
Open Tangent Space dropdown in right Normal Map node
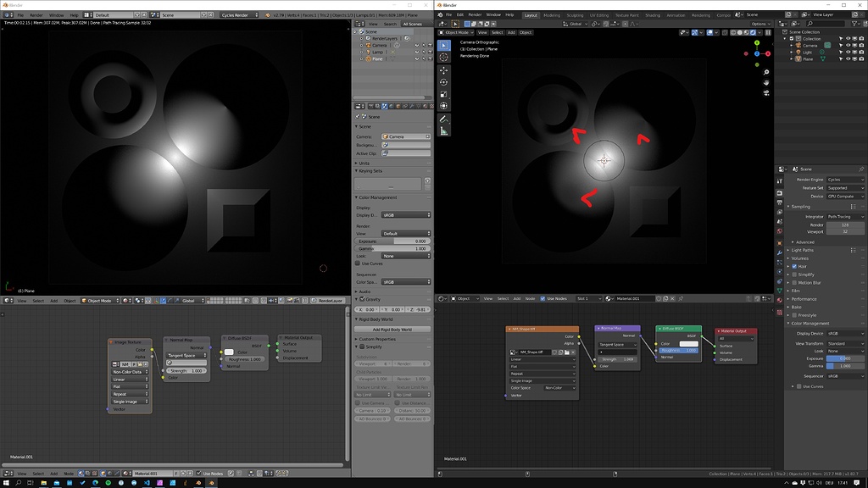[617, 345]
